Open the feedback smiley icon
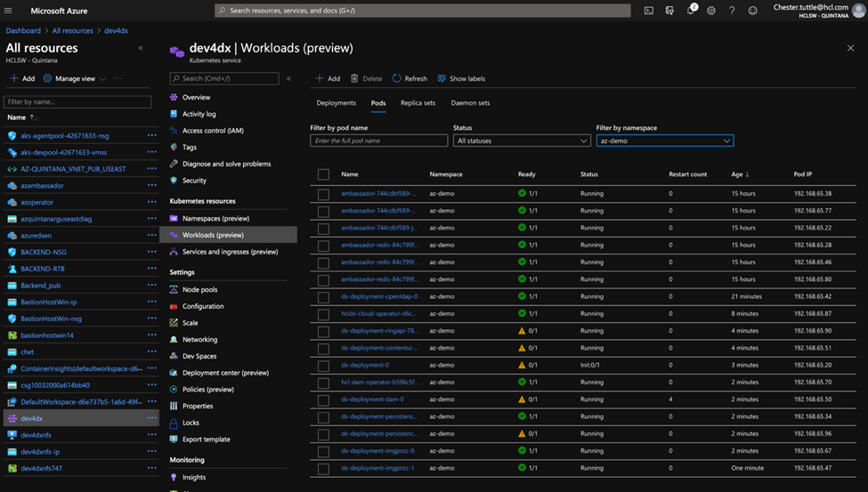 click(752, 11)
